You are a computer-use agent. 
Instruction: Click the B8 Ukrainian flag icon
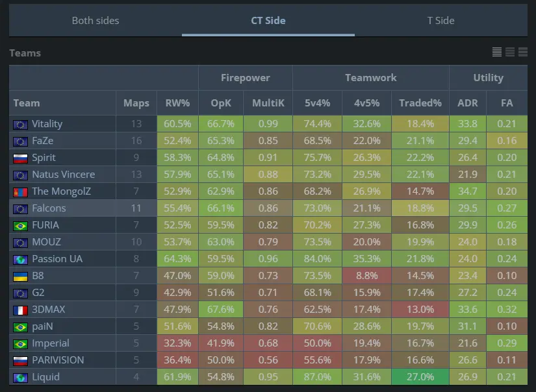pos(20,276)
